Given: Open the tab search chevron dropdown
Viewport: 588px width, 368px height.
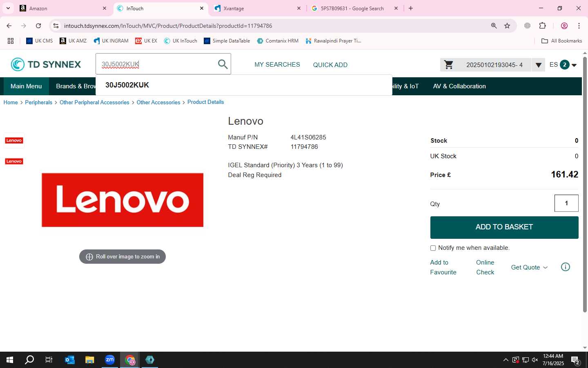Looking at the screenshot, I should (8, 8).
